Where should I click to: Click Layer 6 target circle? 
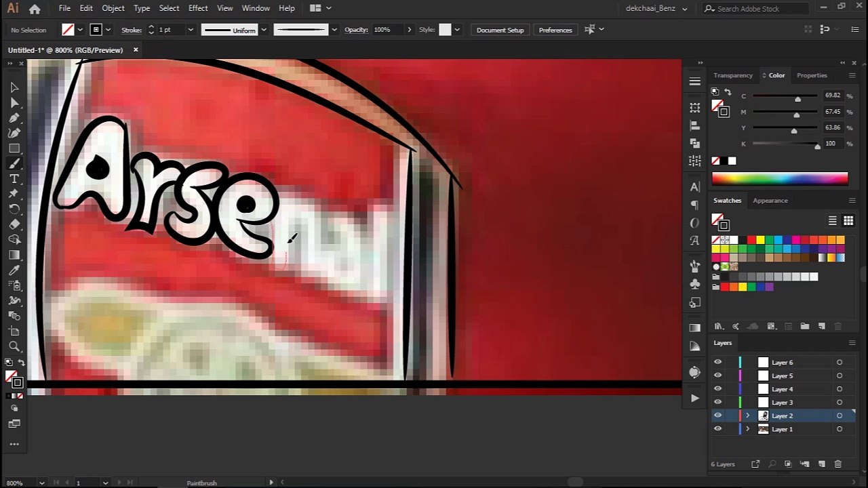point(840,363)
